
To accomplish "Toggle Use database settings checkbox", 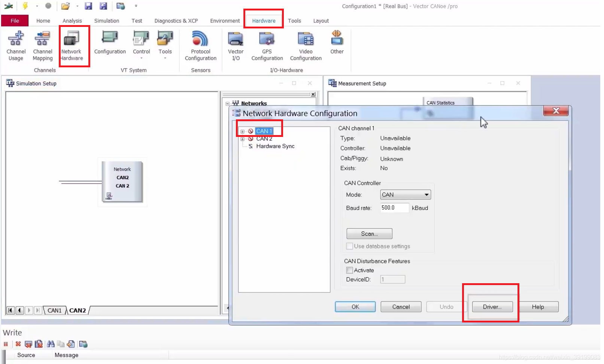I will [349, 246].
